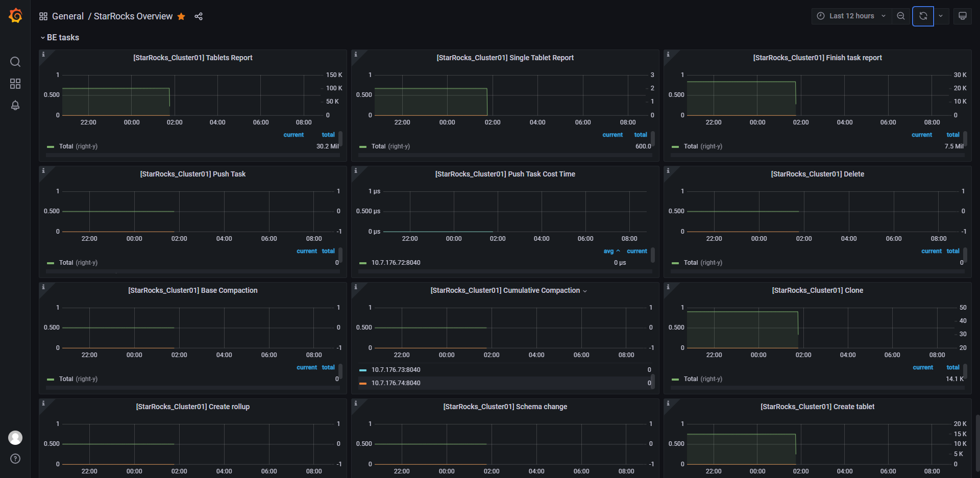
Task: Open the Alerting bell icon
Action: tap(15, 105)
